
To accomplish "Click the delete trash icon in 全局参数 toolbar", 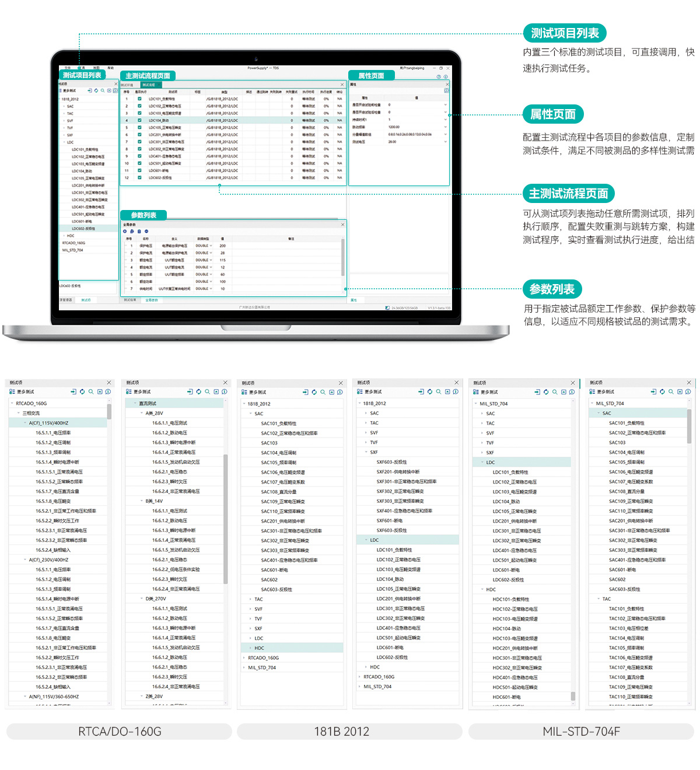I will [139, 232].
